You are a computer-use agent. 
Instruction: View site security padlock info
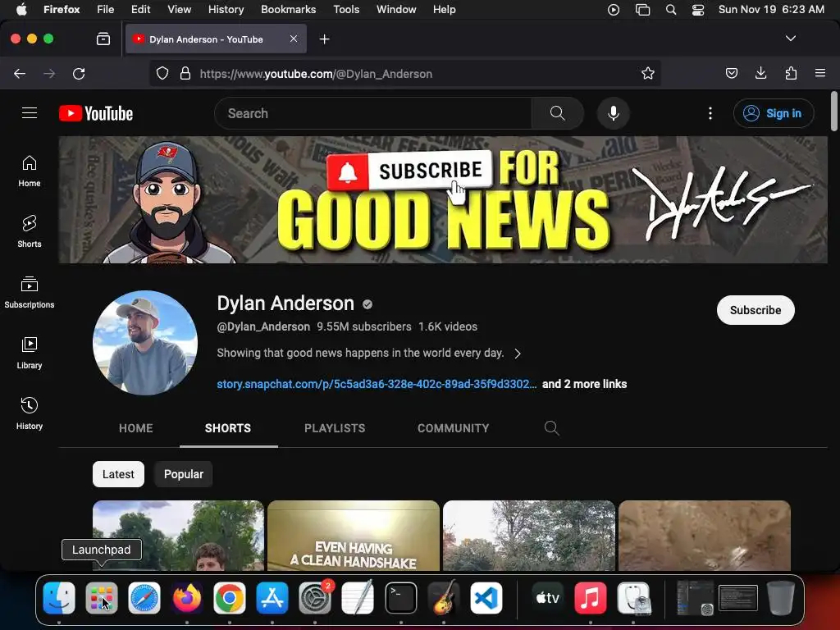[x=185, y=73]
